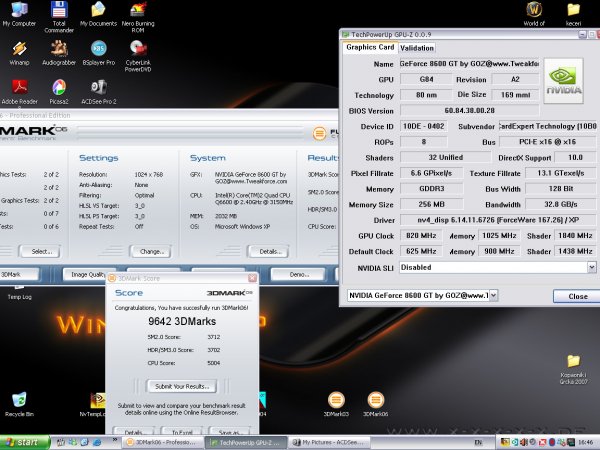
Task: Open BSplayer Pro shortcut
Action: tap(99, 53)
